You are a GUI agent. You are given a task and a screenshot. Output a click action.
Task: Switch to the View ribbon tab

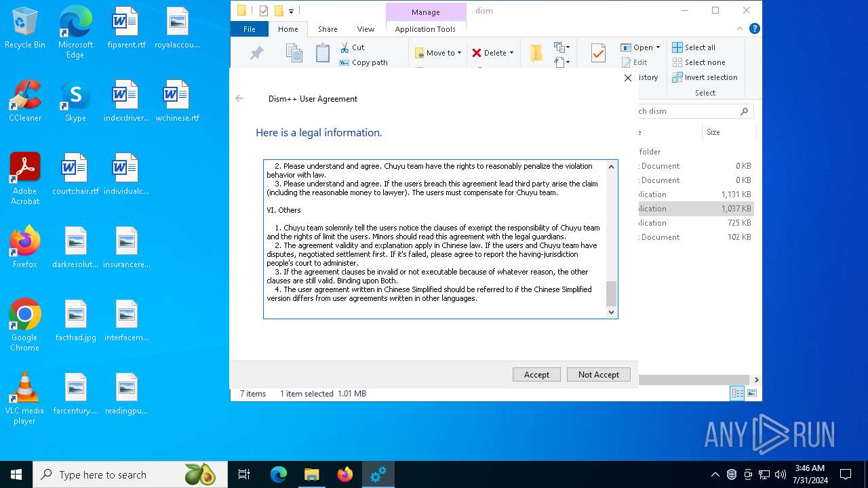pyautogui.click(x=366, y=29)
